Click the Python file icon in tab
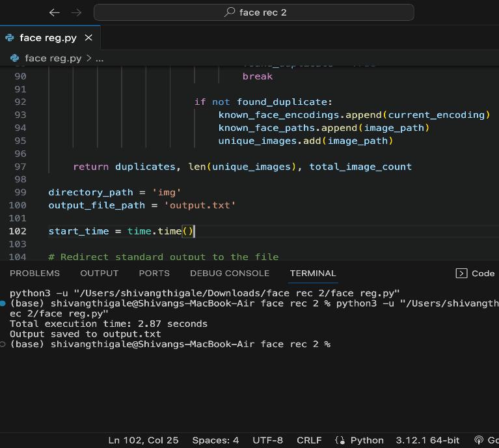The height and width of the screenshot is (448, 499). [10, 38]
